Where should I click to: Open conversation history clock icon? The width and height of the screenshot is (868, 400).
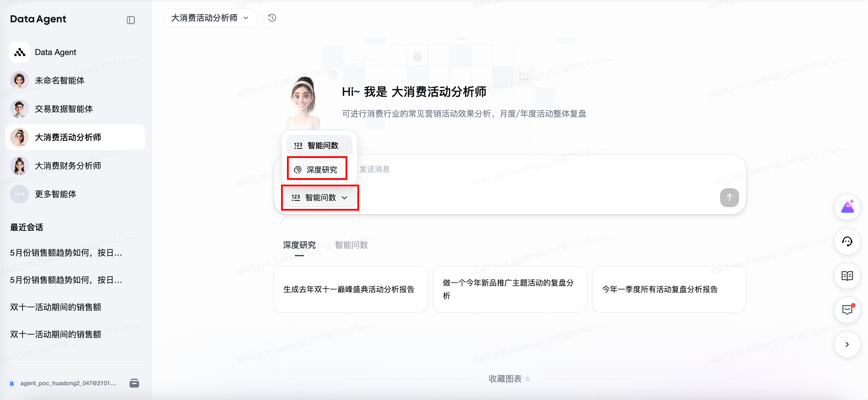[272, 18]
